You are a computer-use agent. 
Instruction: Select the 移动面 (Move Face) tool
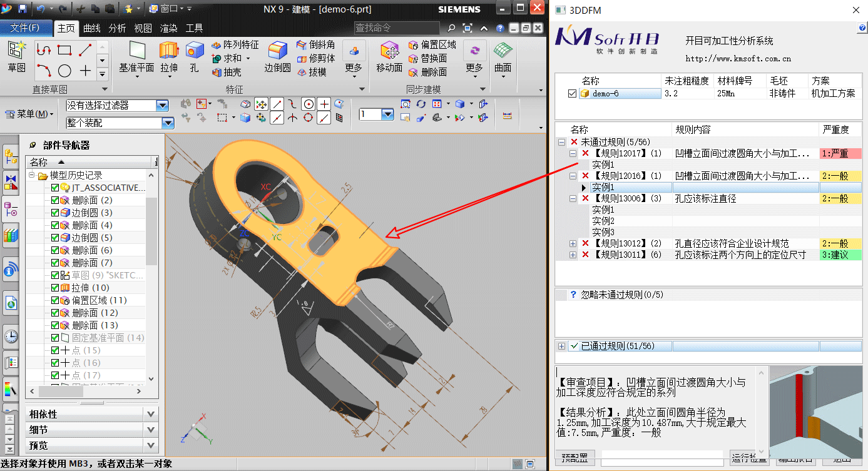tap(389, 51)
